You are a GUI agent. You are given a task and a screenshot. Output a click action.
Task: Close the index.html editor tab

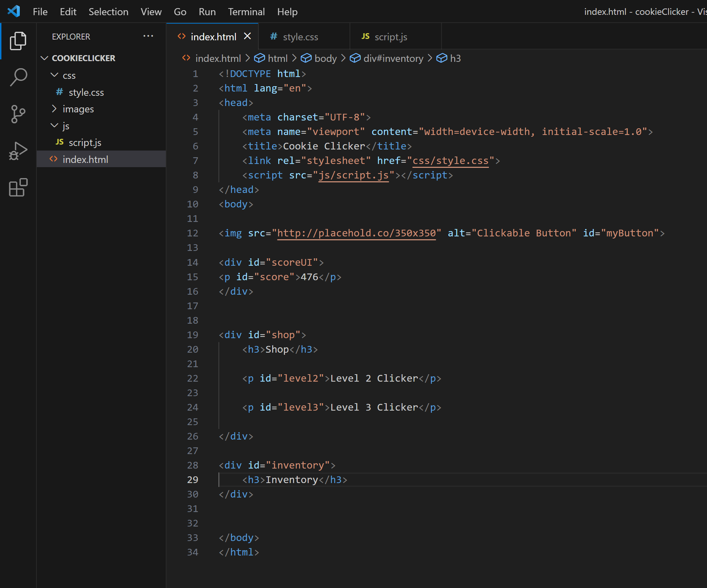pyautogui.click(x=247, y=36)
